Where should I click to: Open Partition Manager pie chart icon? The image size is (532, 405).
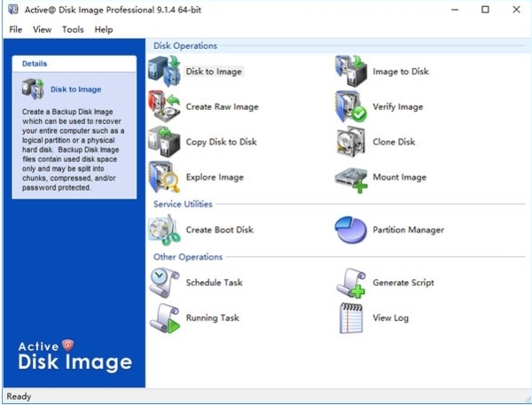coord(351,230)
